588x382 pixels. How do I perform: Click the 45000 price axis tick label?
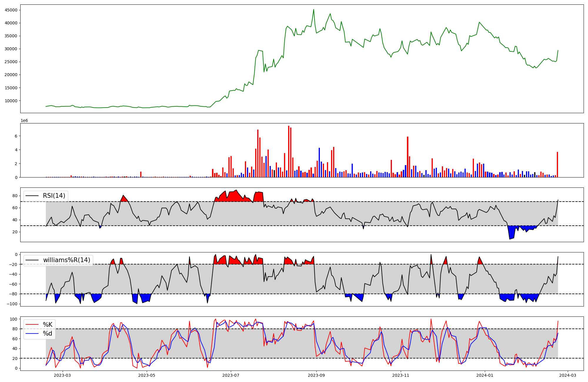click(11, 10)
